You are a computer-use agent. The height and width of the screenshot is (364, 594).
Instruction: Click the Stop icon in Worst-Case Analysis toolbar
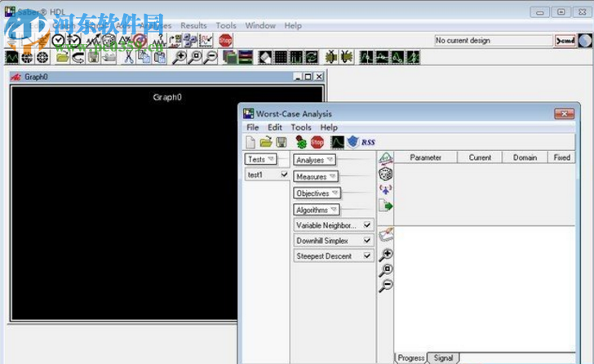tap(317, 143)
